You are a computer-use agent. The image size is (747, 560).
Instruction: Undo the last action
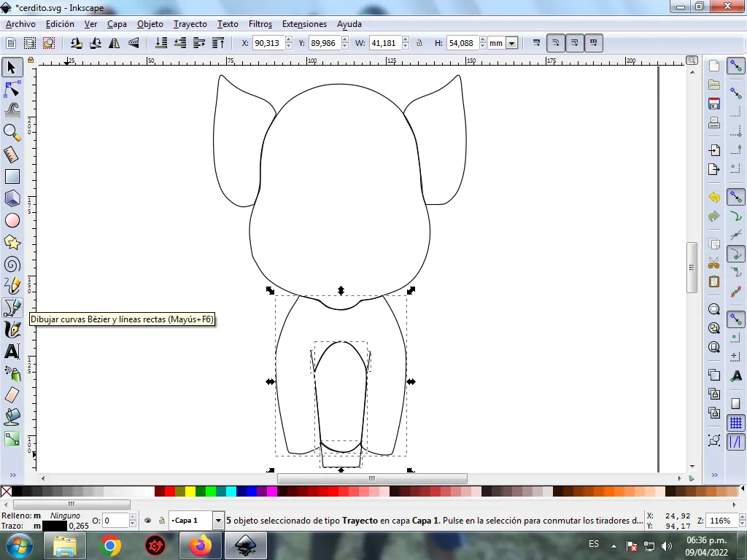tap(713, 197)
